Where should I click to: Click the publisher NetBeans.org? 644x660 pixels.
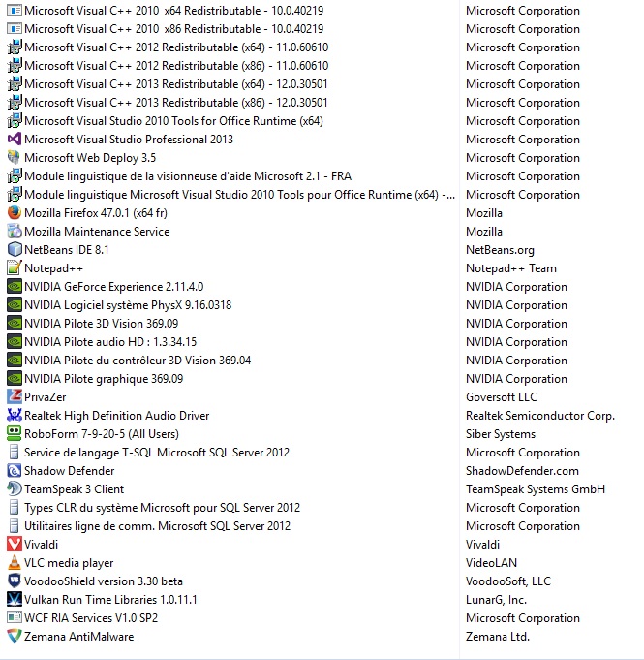500,250
